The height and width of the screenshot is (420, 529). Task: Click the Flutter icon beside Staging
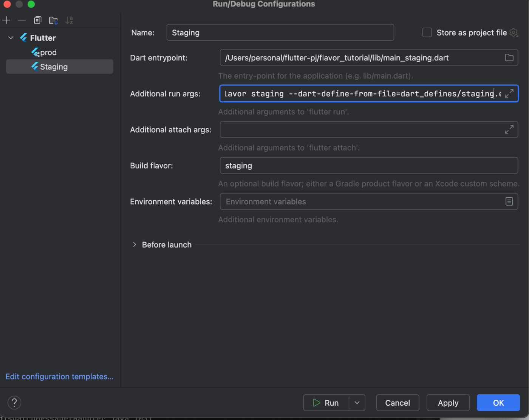[x=35, y=66]
